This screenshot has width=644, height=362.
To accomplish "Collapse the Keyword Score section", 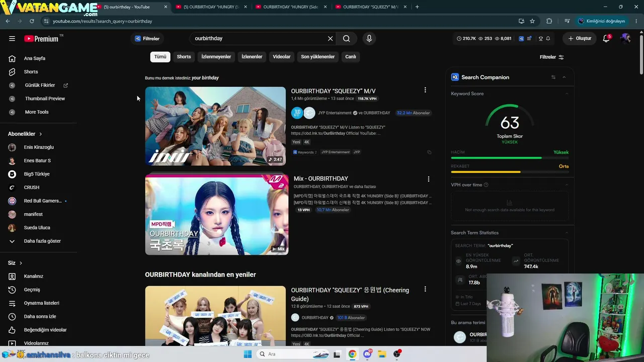I will (x=567, y=94).
